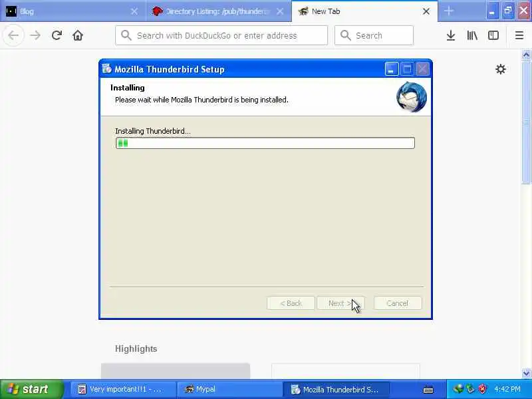This screenshot has height=399, width=532.
Task: Close the Directory Listing tab
Action: tap(280, 11)
